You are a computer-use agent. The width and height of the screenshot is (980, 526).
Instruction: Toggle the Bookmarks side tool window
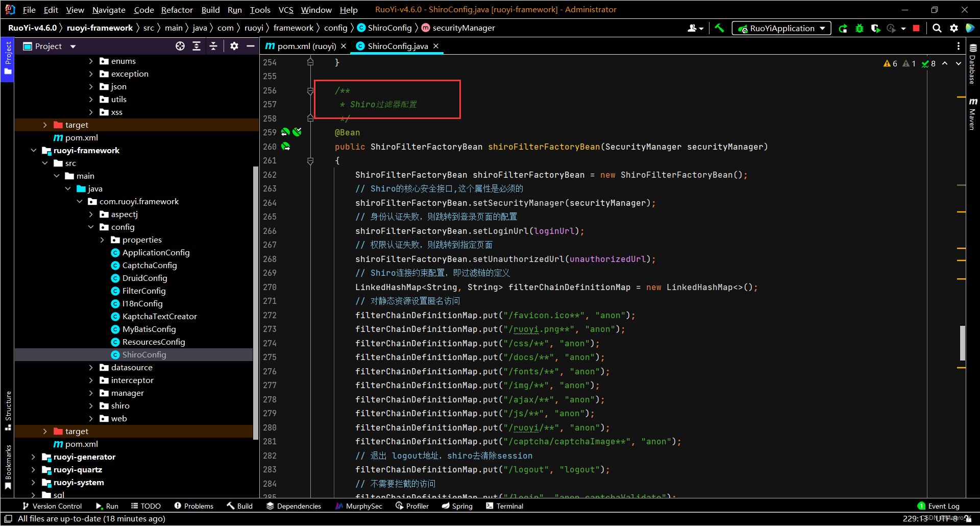click(x=8, y=467)
